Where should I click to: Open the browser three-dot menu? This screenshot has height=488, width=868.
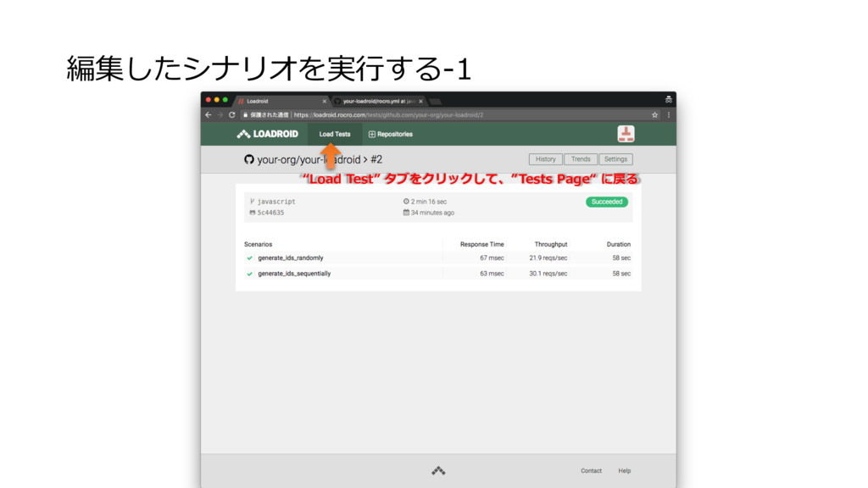pyautogui.click(x=669, y=115)
